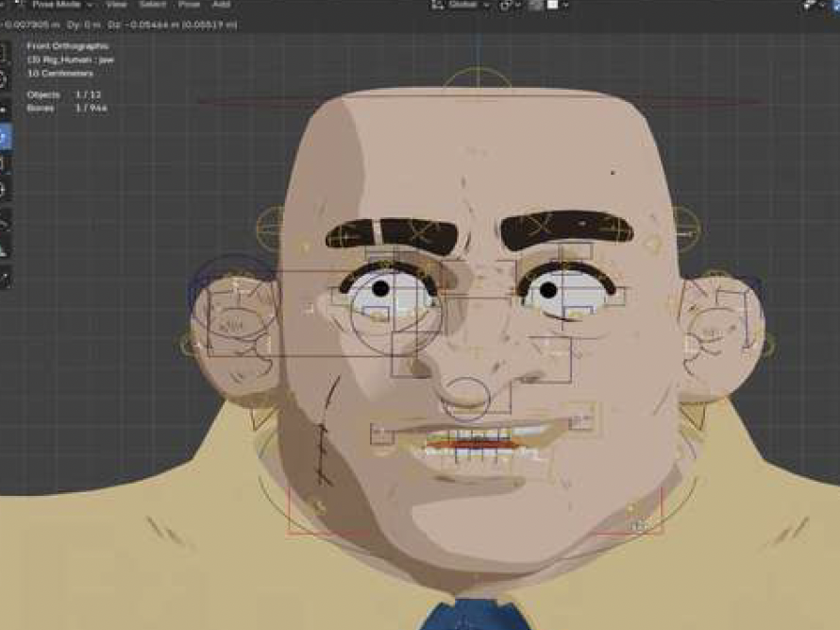
Task: Open the Pose menu in viewport header
Action: (189, 5)
